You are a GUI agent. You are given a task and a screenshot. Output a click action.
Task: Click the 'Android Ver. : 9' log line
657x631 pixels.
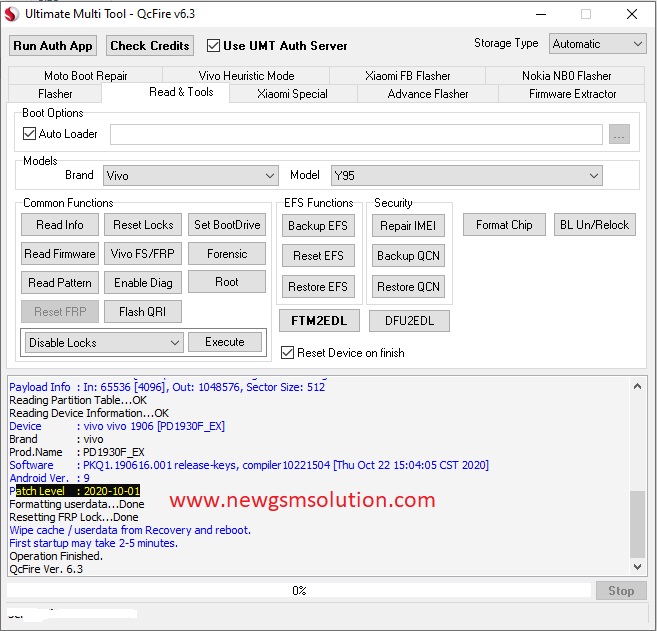[49, 478]
